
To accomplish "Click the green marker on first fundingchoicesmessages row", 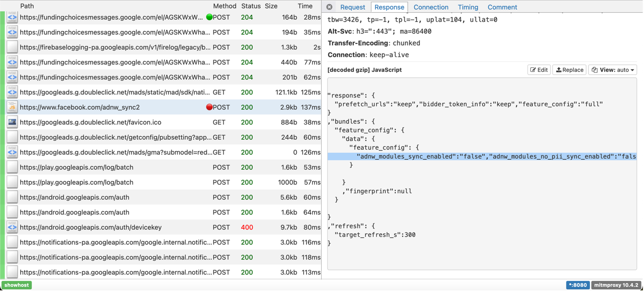I will [209, 17].
